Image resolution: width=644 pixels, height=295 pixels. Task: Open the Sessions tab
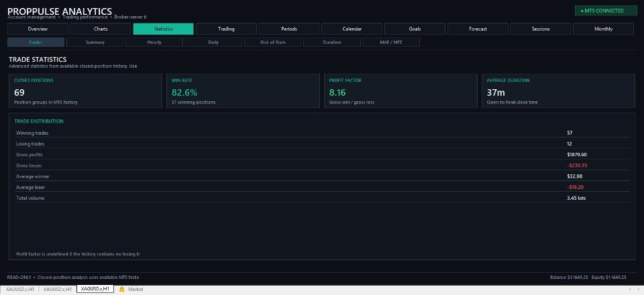[541, 29]
